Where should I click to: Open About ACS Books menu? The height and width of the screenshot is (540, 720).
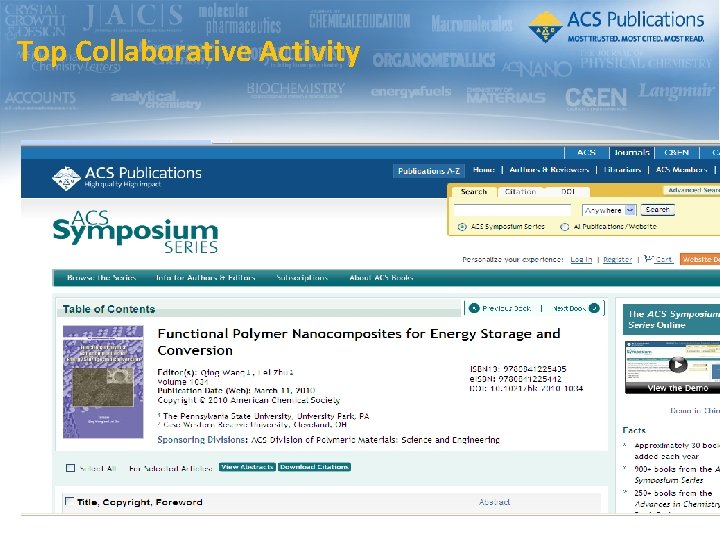point(381,278)
